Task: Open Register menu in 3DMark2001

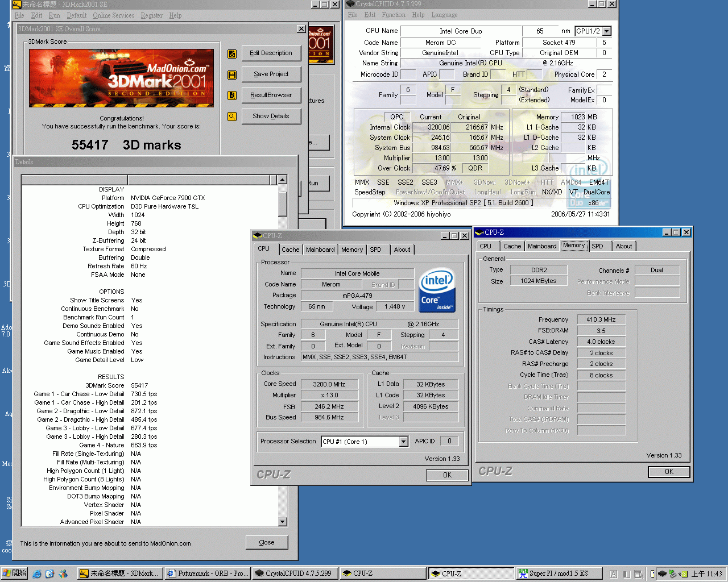Action: [x=152, y=15]
